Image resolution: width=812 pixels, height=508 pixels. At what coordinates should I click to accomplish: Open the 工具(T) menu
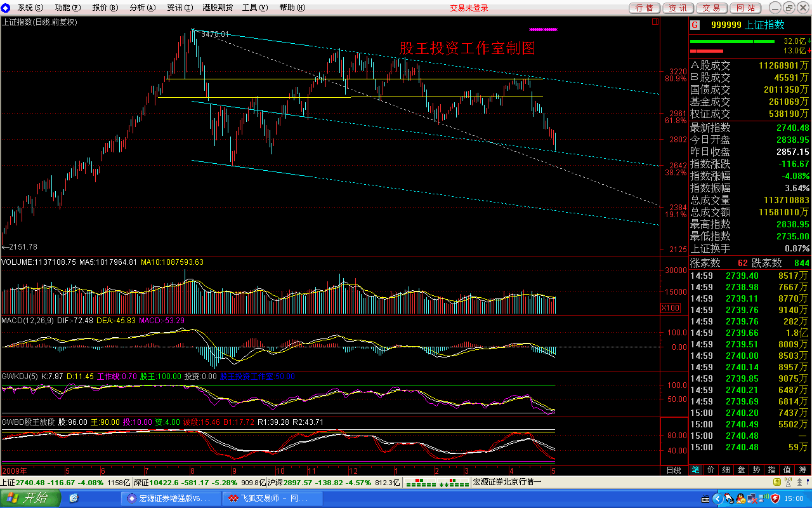254,8
